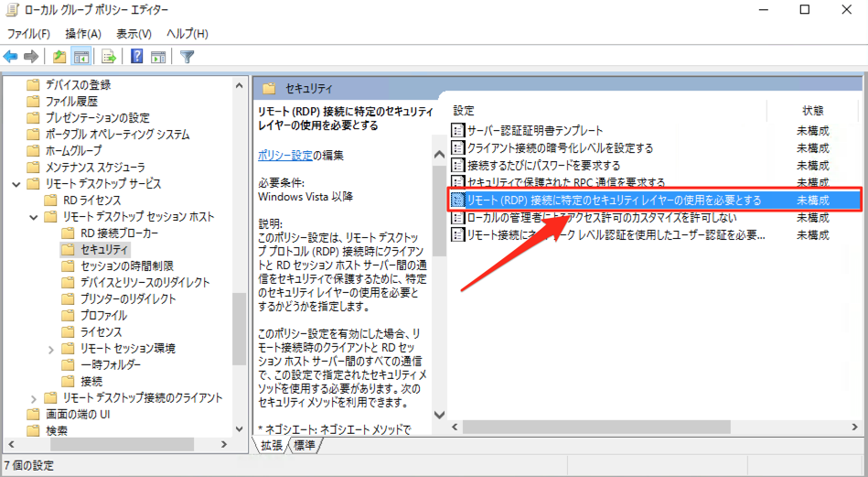
Task: Click the policy icon of クライアント接続の暗号化レベルを設定する
Action: 458,148
